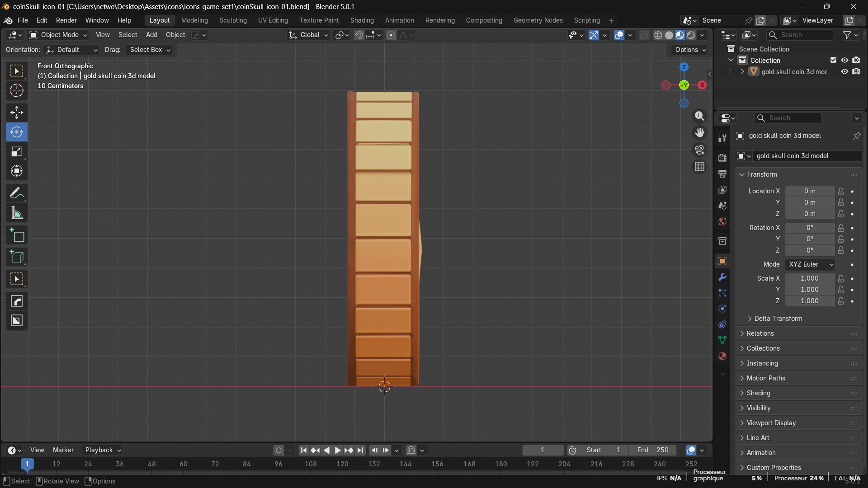
Task: Open the Material properties tab
Action: 722,356
